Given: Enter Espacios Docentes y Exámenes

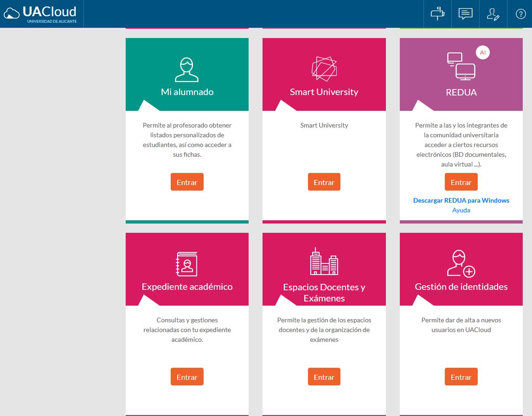Looking at the screenshot, I should (x=324, y=377).
